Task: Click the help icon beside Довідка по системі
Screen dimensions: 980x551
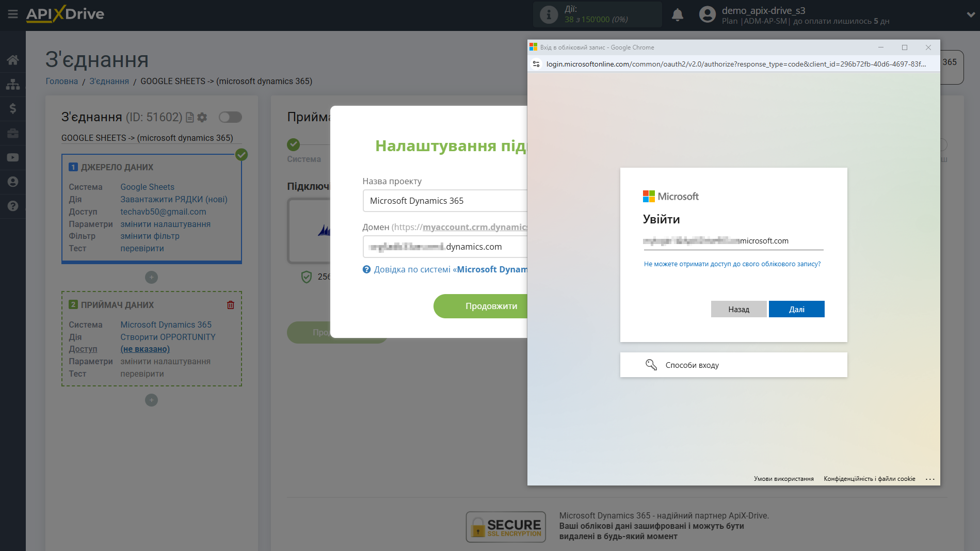Action: [x=366, y=269]
